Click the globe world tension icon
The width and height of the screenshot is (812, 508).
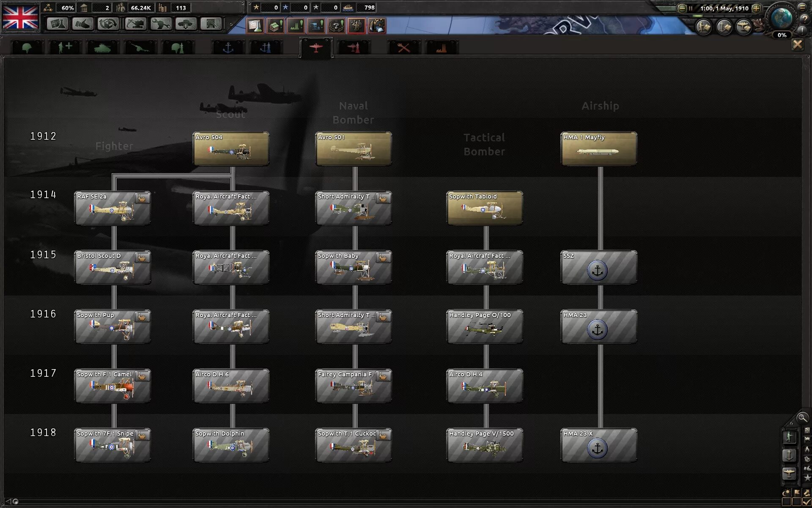pos(781,18)
